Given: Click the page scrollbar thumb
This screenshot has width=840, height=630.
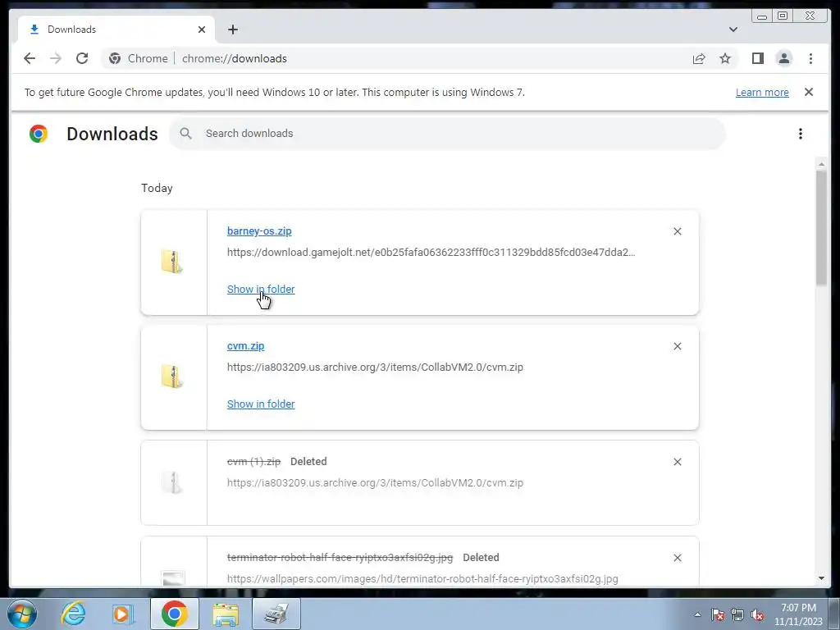Looking at the screenshot, I should (821, 228).
